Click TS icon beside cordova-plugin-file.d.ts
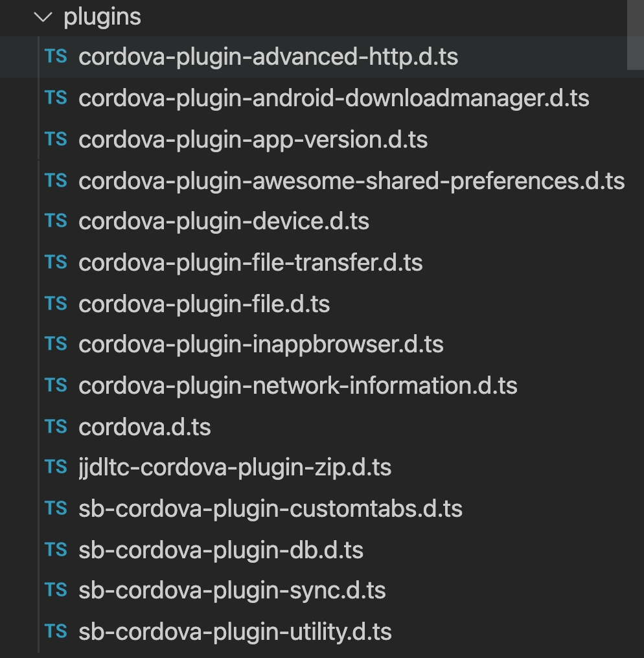The height and width of the screenshot is (658, 644). 56,304
